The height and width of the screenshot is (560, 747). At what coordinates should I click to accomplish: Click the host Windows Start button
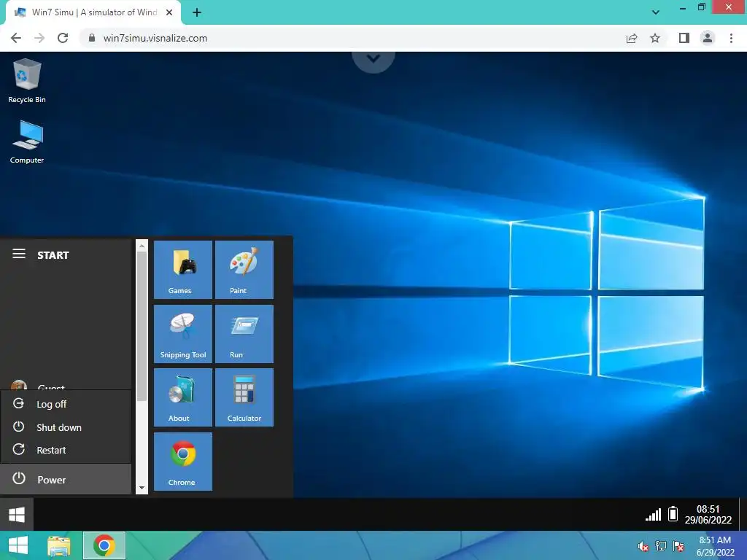(18, 545)
